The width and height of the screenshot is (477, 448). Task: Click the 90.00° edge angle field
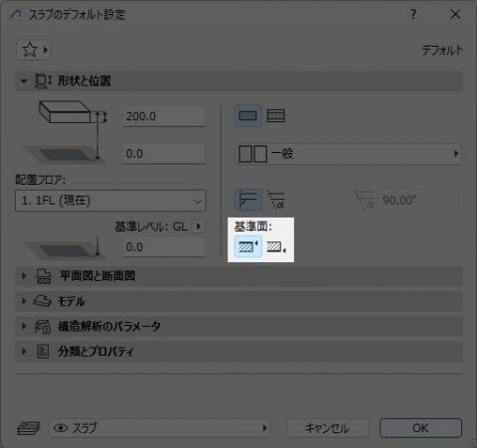[420, 201]
